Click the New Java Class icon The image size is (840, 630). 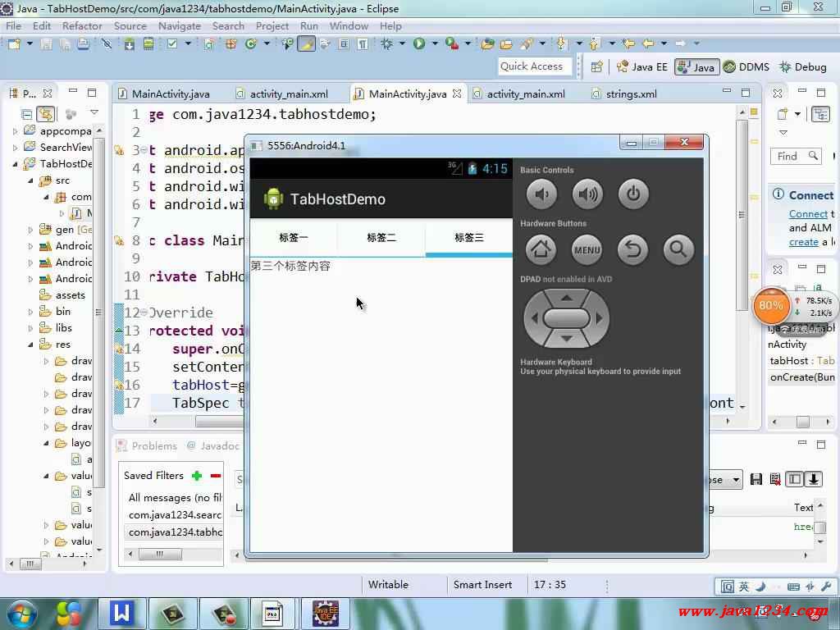(251, 43)
